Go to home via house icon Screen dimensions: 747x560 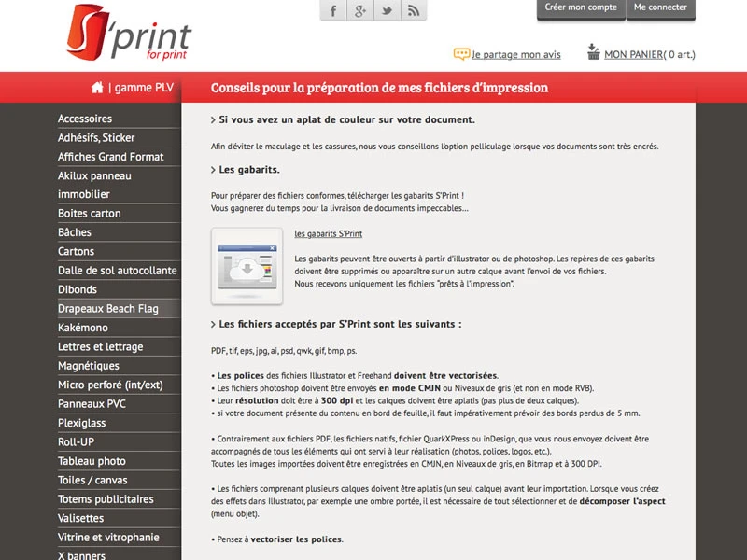point(97,87)
